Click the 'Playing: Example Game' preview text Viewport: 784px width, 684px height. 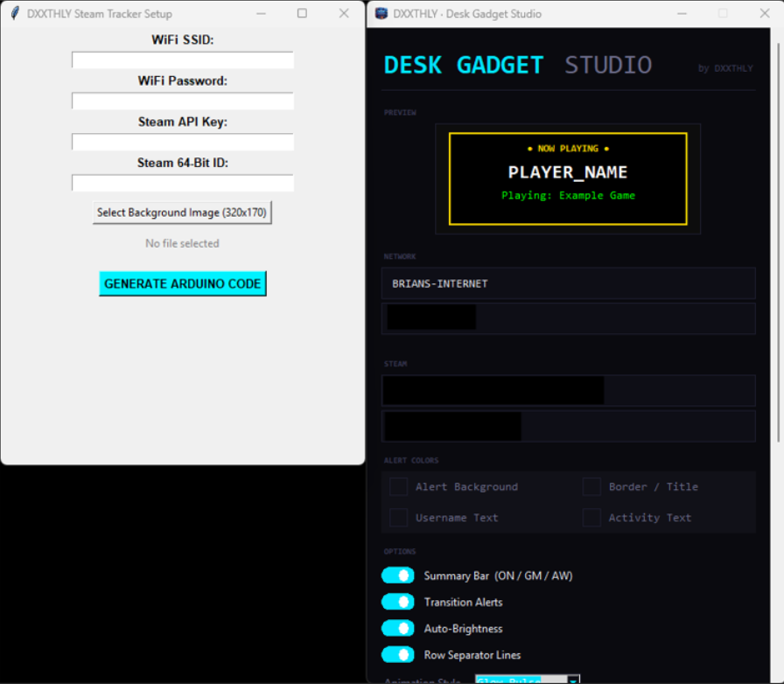click(x=568, y=196)
